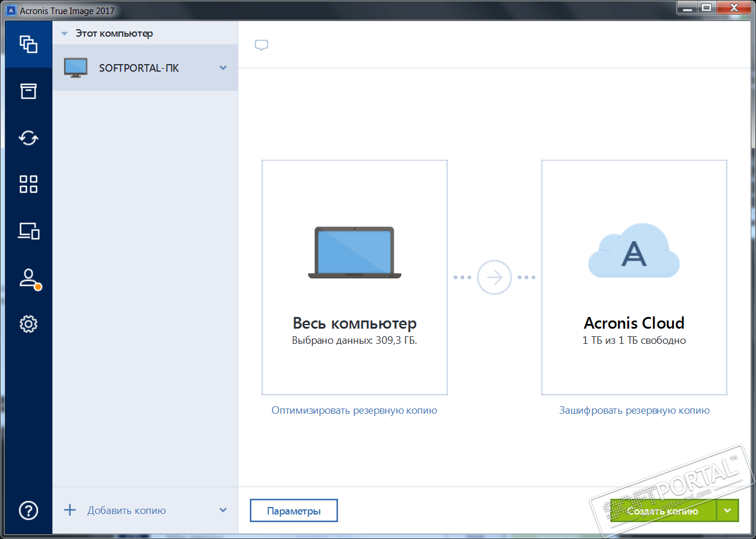The width and height of the screenshot is (756, 539).
Task: Click the Этот компьютер header text
Action: [x=114, y=33]
